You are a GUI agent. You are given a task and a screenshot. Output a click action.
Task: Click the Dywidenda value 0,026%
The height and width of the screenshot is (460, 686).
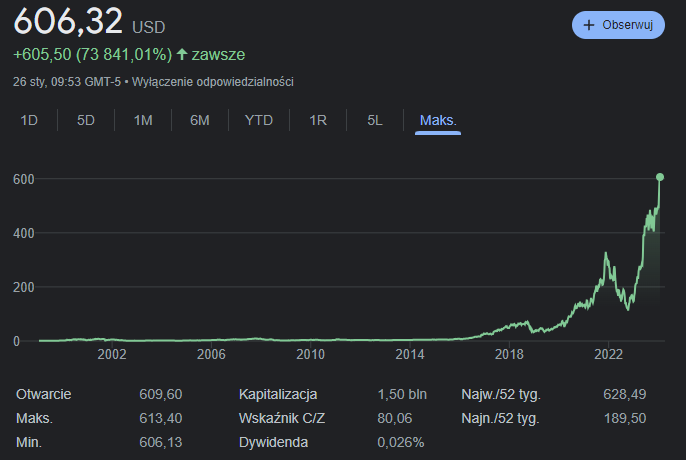pyautogui.click(x=400, y=442)
